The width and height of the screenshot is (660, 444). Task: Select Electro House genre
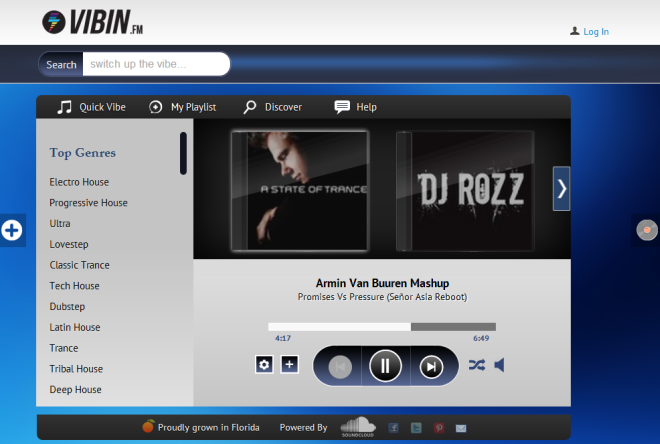pos(79,182)
